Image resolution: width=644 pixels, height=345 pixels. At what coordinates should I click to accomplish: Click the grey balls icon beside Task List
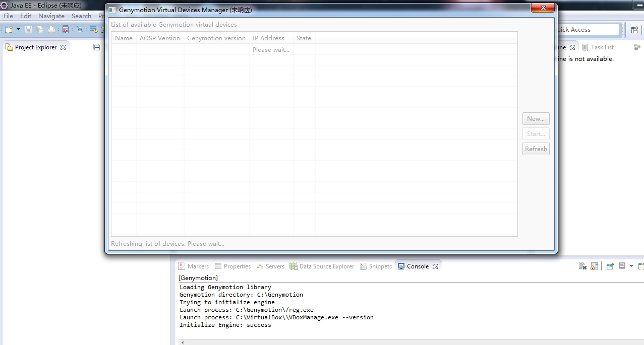637,47
